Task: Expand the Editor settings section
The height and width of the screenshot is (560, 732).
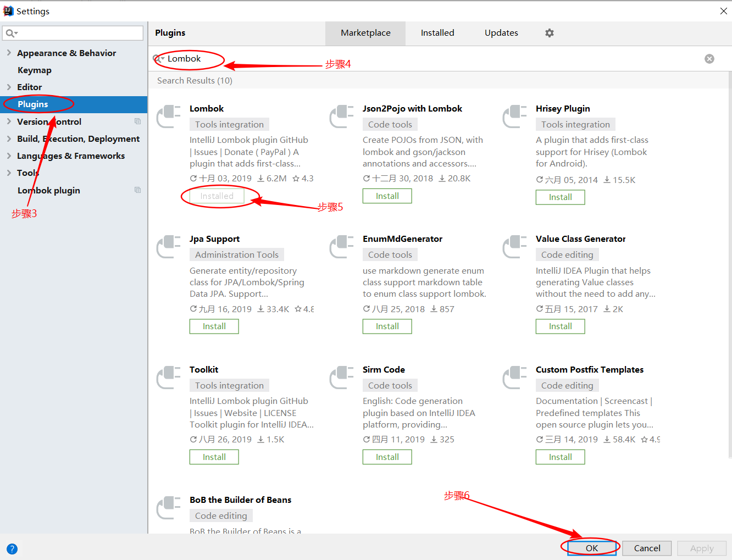Action: click(x=9, y=87)
